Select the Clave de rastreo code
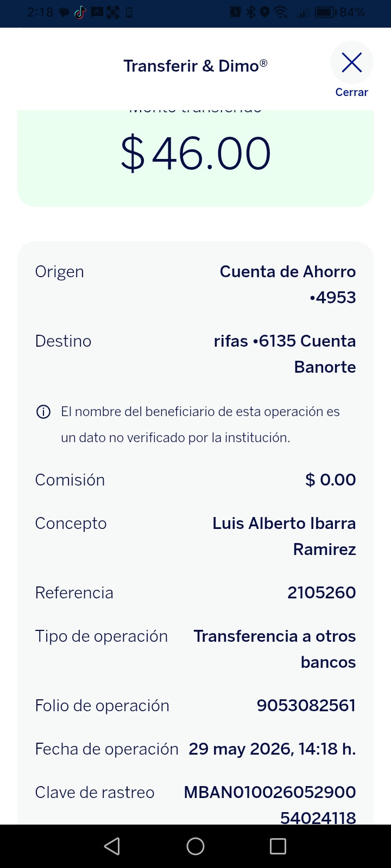 pos(270,805)
